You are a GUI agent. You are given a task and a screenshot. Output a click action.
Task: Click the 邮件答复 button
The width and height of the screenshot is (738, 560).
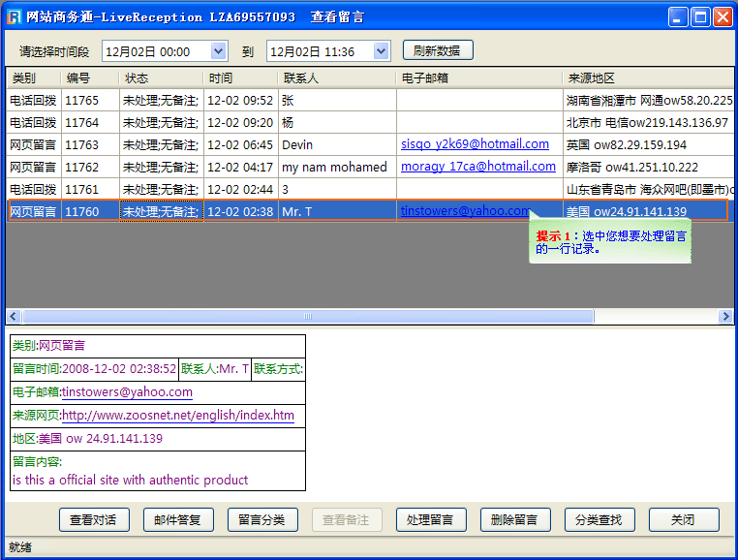coord(178,520)
